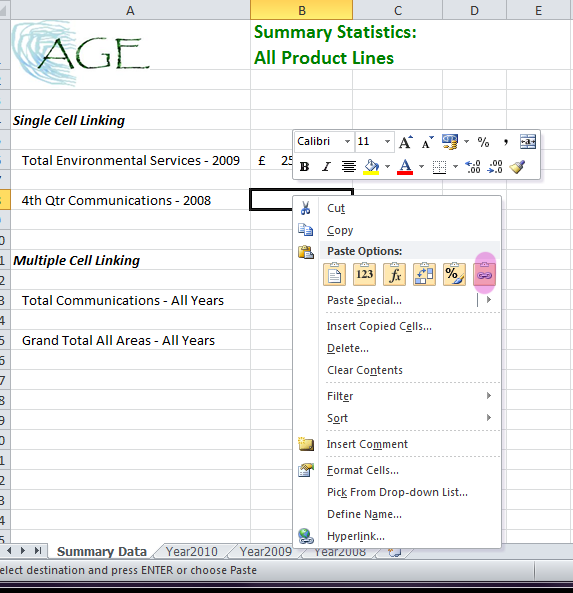
Task: Select the Format Painter brush icon
Action: [x=517, y=166]
